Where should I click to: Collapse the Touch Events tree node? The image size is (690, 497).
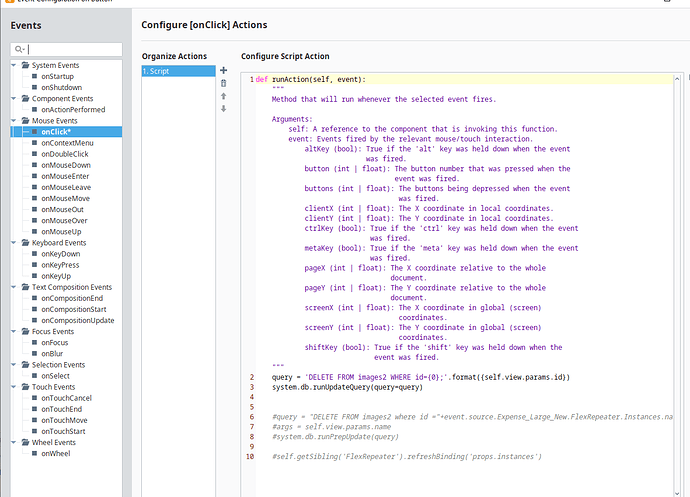14,387
